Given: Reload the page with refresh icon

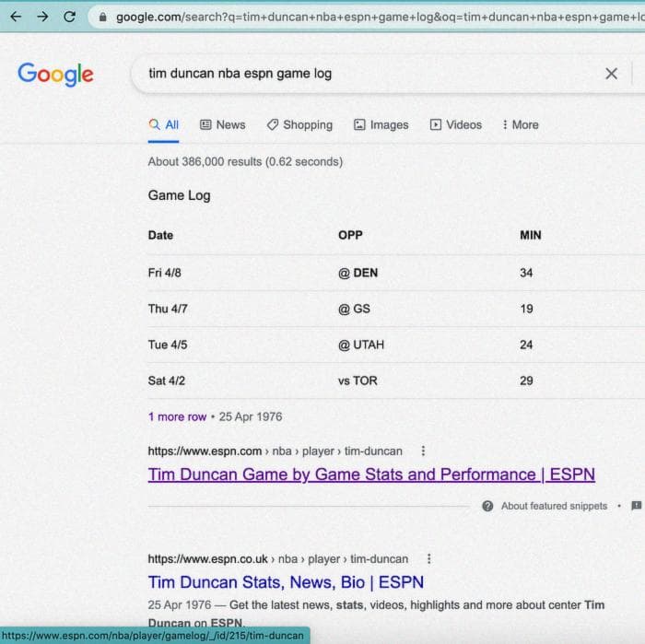Looking at the screenshot, I should click(x=70, y=17).
